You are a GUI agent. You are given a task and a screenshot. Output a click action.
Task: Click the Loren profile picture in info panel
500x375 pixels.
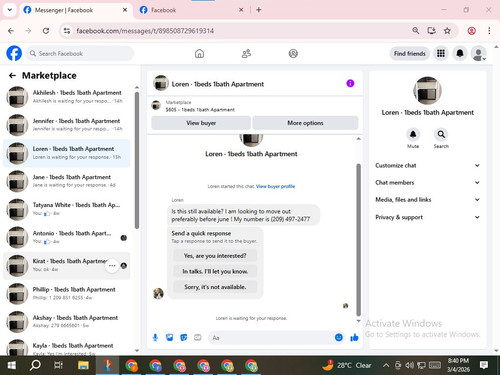click(x=427, y=91)
